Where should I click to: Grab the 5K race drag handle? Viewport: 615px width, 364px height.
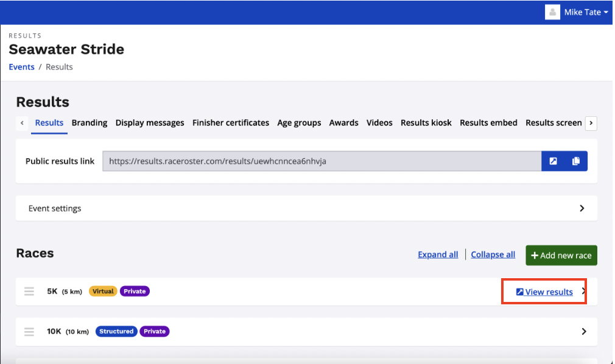pyautogui.click(x=29, y=292)
